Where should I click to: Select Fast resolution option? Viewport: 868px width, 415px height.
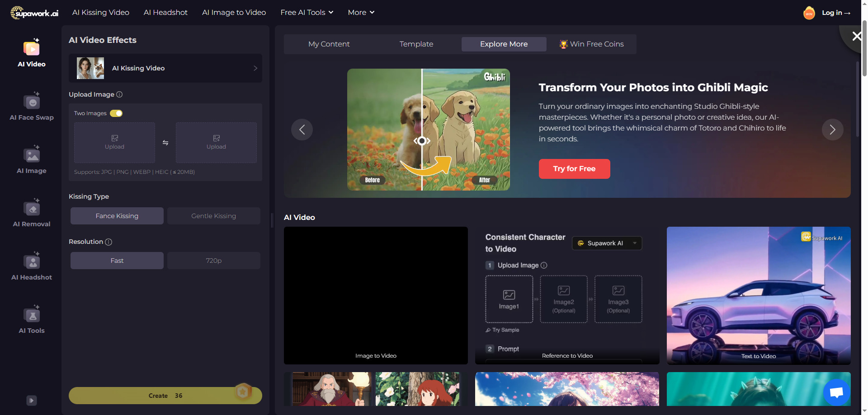pos(117,261)
